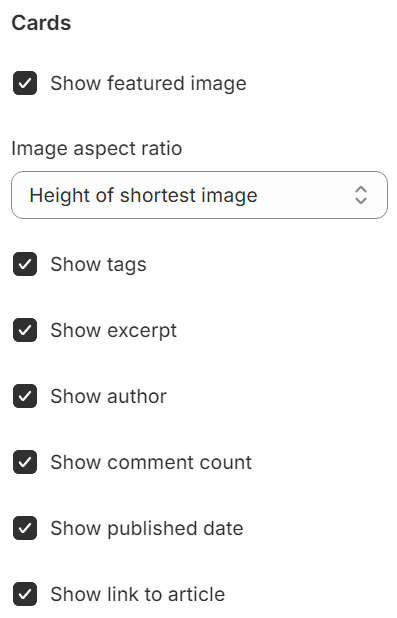Click the Show featured image label text
The height and width of the screenshot is (618, 397).
point(148,84)
